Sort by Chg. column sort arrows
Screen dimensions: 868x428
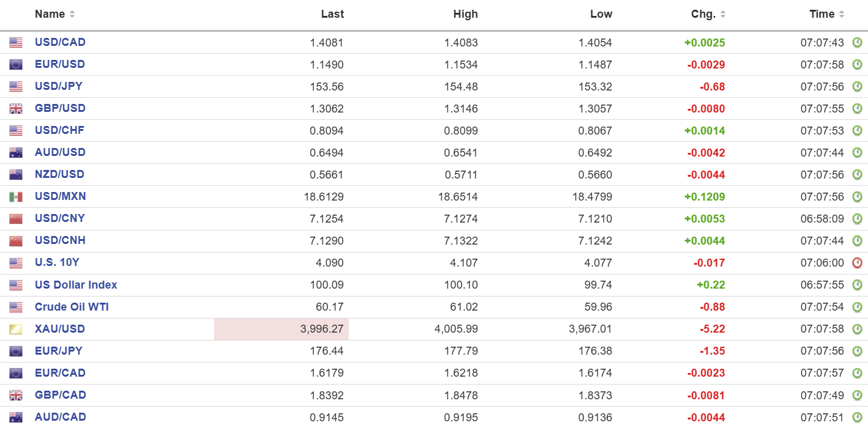(x=723, y=14)
